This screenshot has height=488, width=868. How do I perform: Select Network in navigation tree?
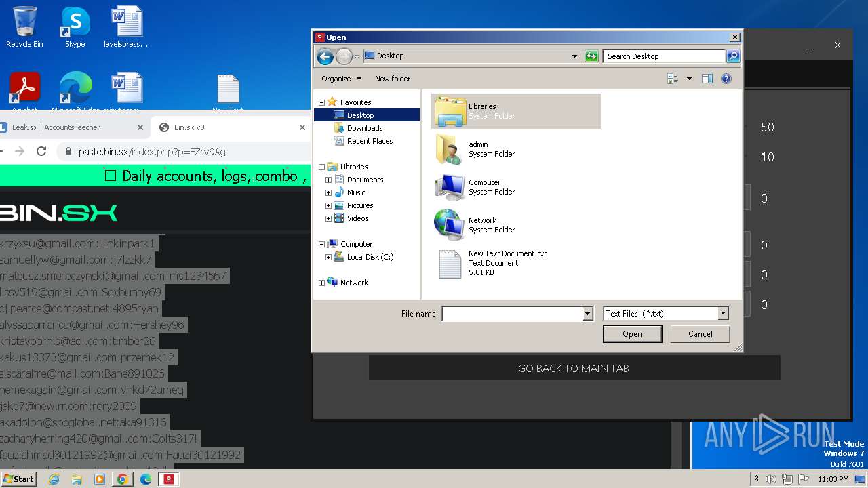[354, 283]
